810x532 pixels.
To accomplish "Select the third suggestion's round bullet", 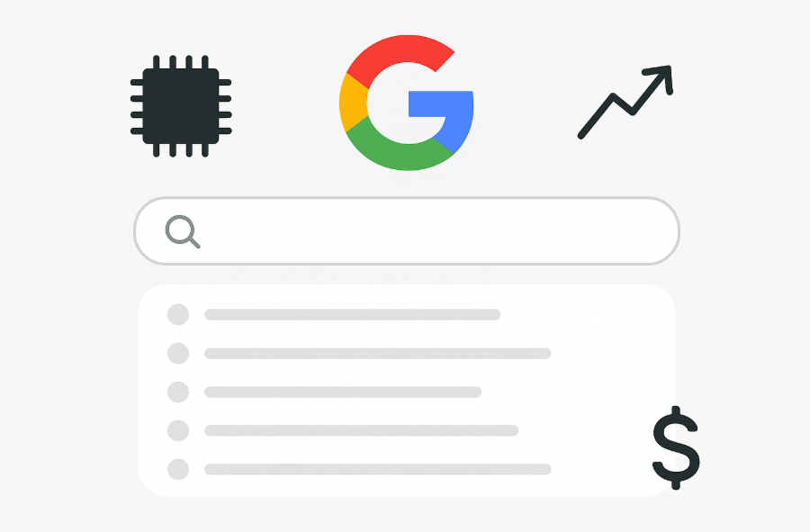I will click(178, 392).
